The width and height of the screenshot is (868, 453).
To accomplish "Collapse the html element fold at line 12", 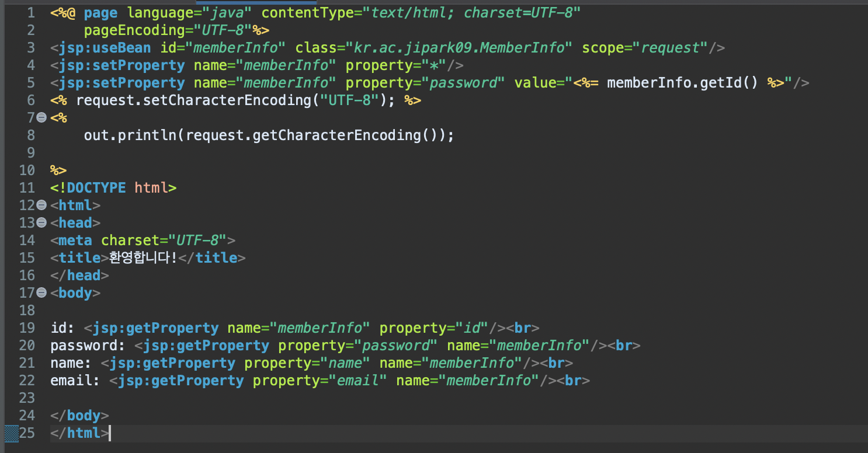I will click(41, 205).
